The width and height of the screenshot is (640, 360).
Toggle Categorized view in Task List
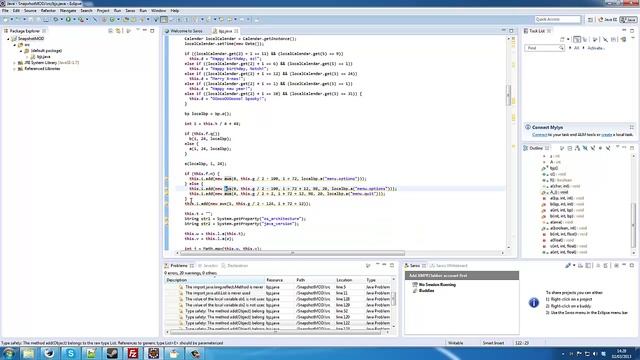tap(577, 40)
